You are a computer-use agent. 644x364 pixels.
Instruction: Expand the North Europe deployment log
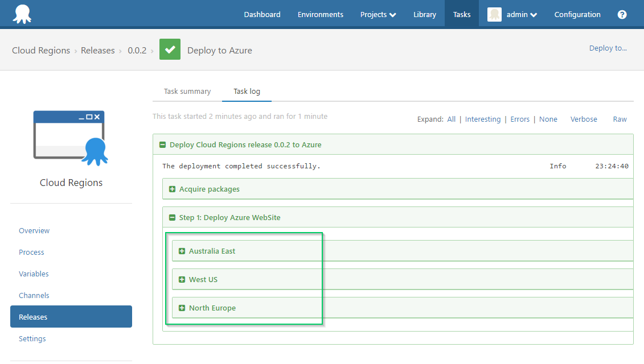181,307
